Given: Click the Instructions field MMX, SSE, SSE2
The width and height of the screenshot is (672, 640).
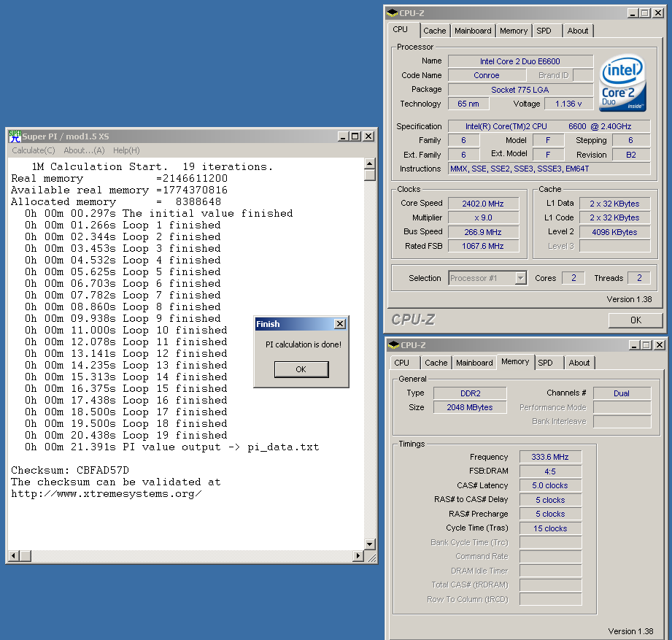Looking at the screenshot, I should pos(549,169).
